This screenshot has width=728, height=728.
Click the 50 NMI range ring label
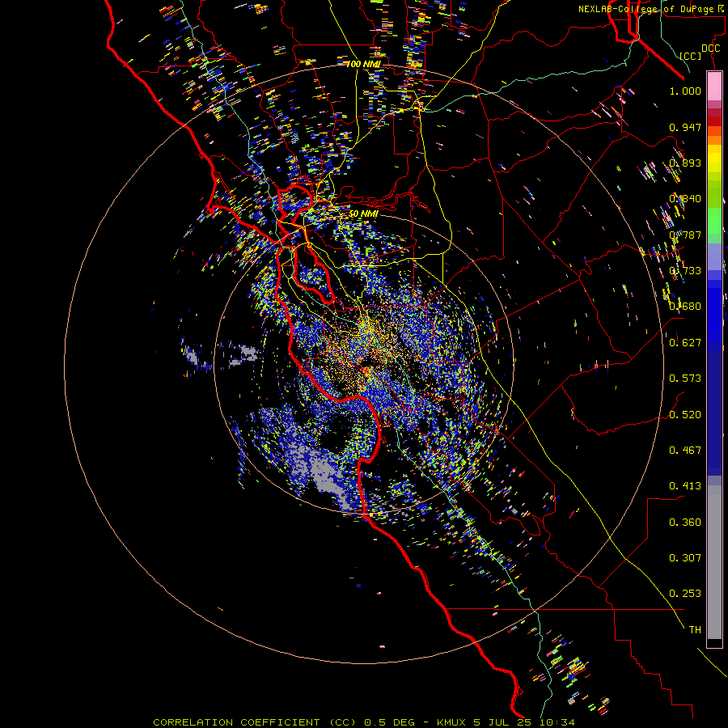tap(363, 214)
